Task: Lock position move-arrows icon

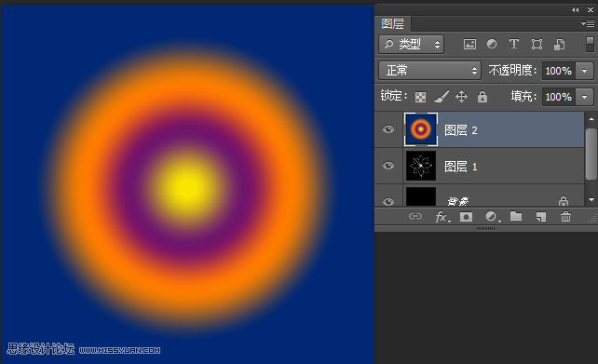Action: (461, 97)
